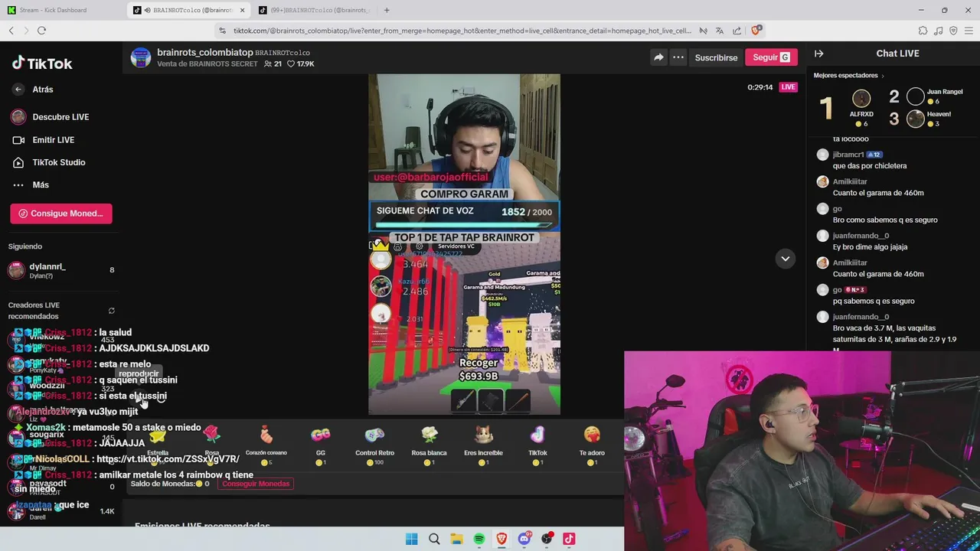Screen dimensions: 980x551
Task: Open the browser extensions puzzle icon
Action: (923, 31)
